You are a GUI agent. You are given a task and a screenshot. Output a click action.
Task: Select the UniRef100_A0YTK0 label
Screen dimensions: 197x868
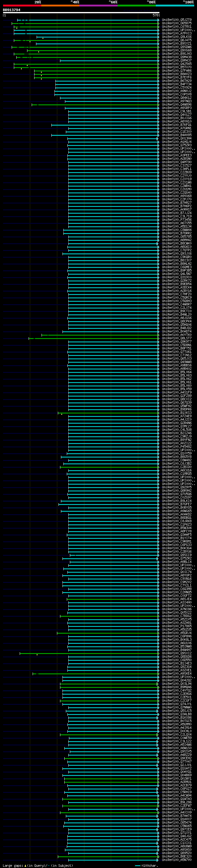click(176, 335)
